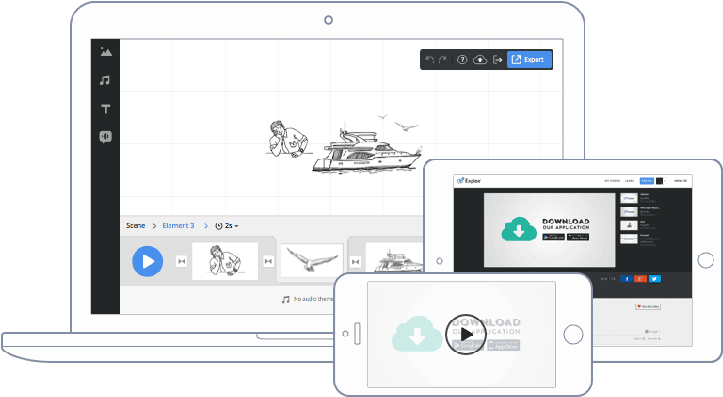Click the transition icon before the man thumbnail
Image resolution: width=723 pixels, height=397 pixels.
pos(182,261)
